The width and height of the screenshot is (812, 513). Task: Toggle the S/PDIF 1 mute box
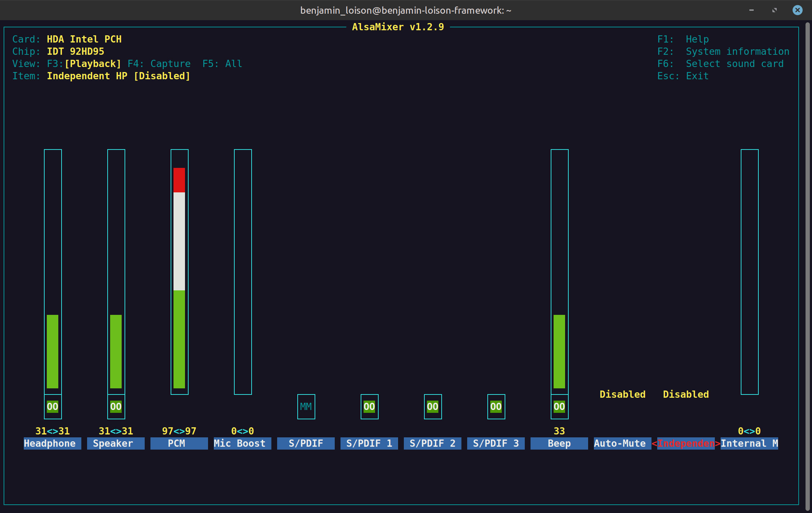pyautogui.click(x=369, y=406)
